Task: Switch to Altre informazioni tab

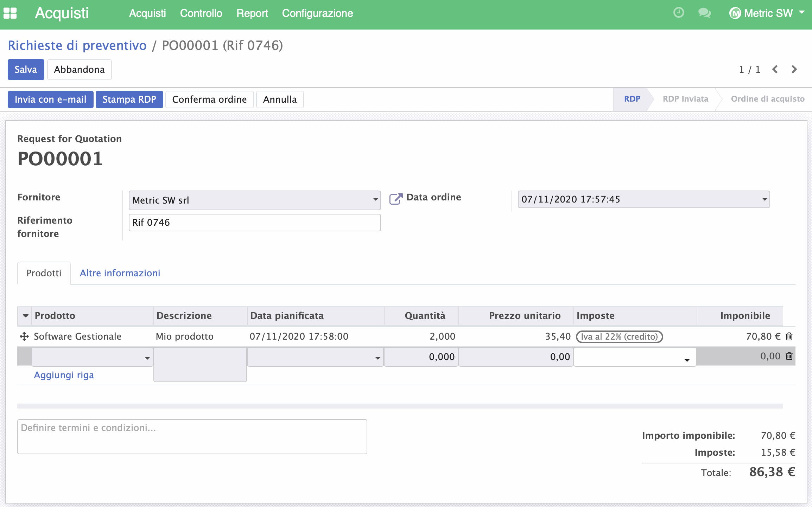Action: [x=120, y=273]
